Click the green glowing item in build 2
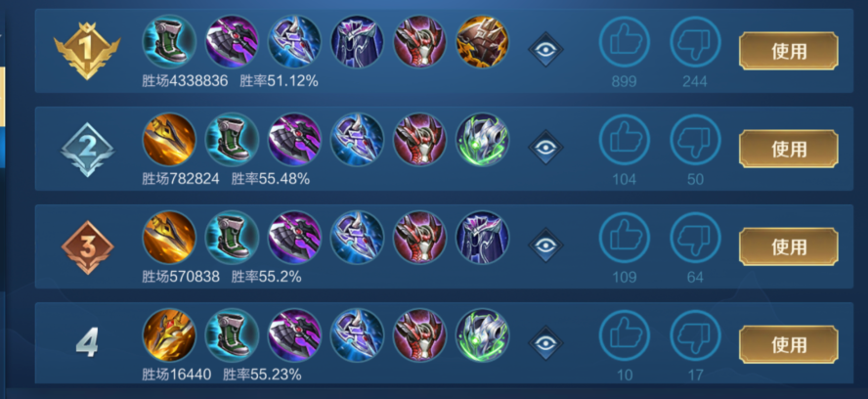Screen dimensions: 868x399 482,140
